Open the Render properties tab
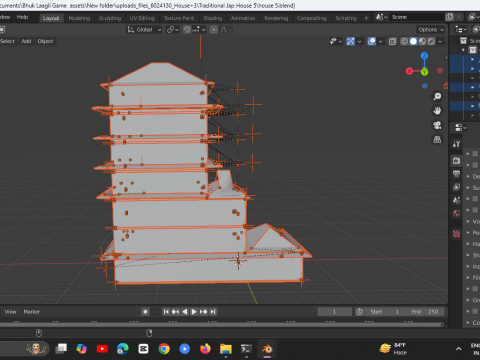480x360 pixels. (x=456, y=161)
